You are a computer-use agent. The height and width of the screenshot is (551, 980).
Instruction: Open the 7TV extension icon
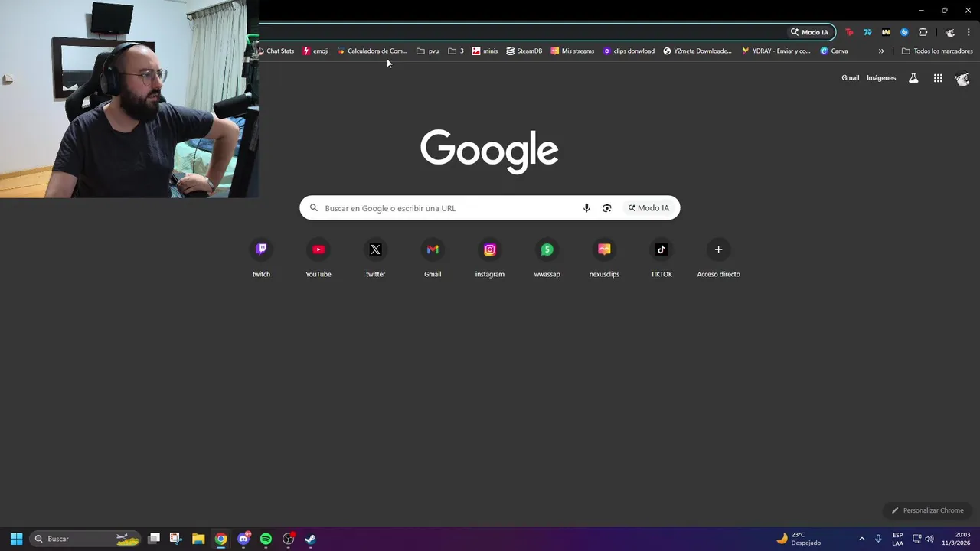pyautogui.click(x=867, y=32)
